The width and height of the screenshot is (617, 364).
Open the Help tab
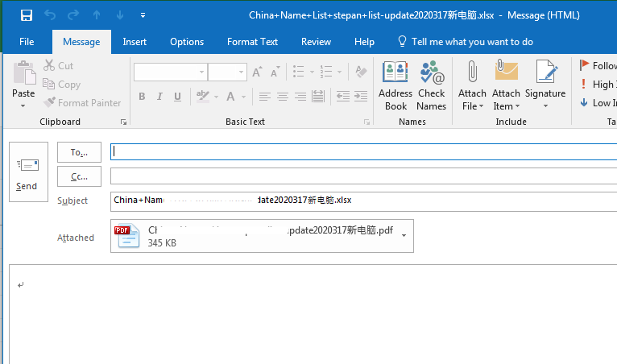364,42
